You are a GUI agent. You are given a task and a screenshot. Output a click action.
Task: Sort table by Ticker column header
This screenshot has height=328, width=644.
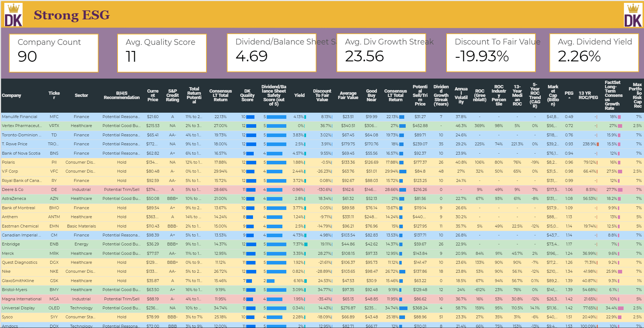point(54,95)
